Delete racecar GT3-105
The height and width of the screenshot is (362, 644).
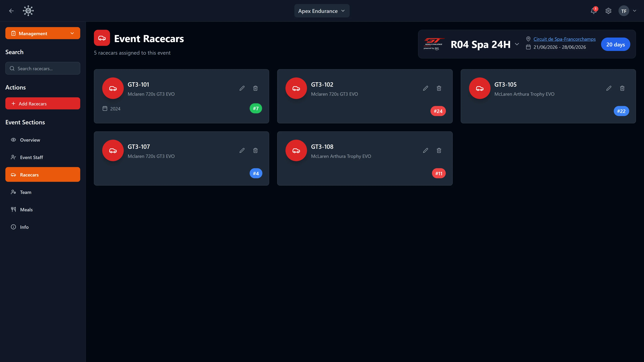(x=622, y=88)
